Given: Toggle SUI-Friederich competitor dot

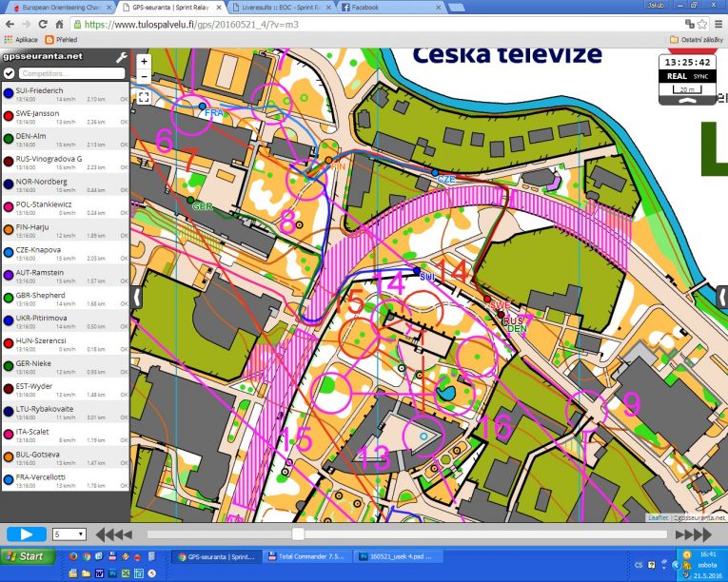Looking at the screenshot, I should (x=9, y=93).
